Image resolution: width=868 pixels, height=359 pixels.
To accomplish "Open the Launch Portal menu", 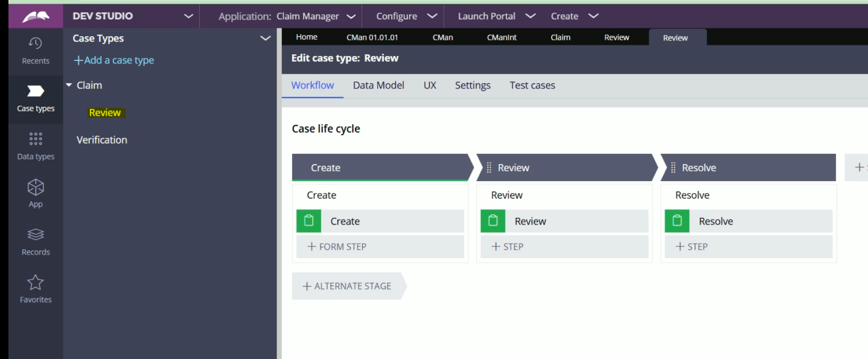I will coord(494,16).
